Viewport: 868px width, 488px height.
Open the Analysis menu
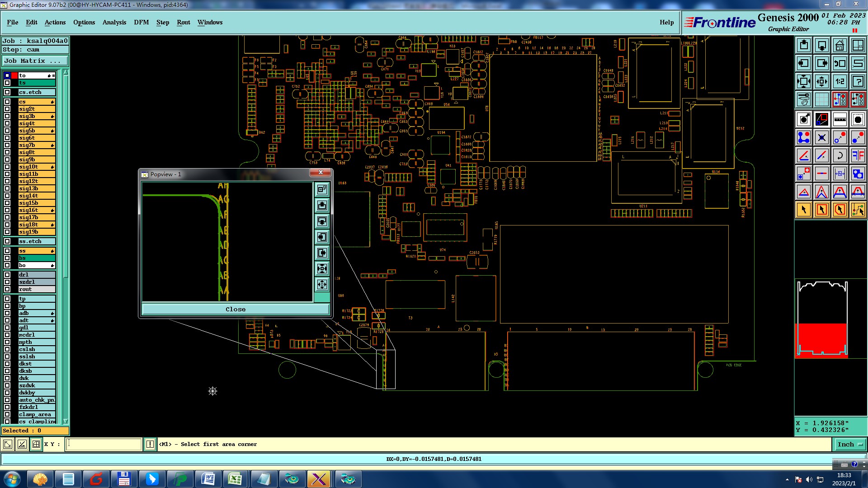114,22
